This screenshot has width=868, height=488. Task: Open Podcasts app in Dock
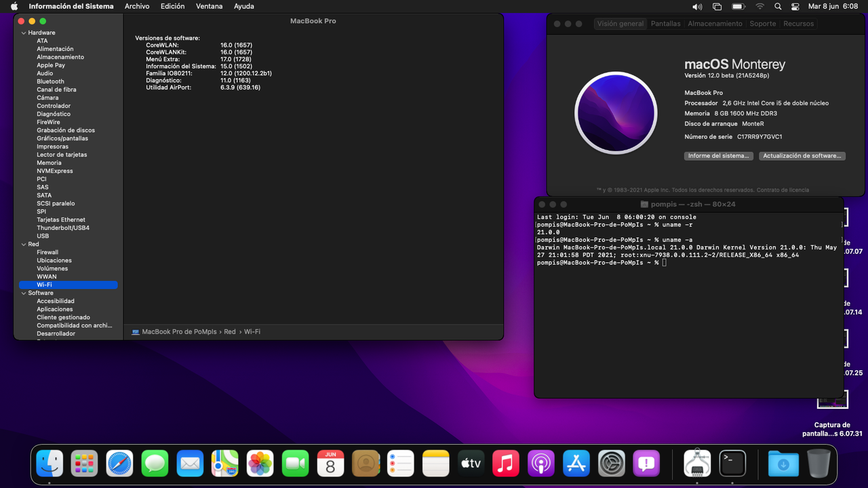point(541,464)
